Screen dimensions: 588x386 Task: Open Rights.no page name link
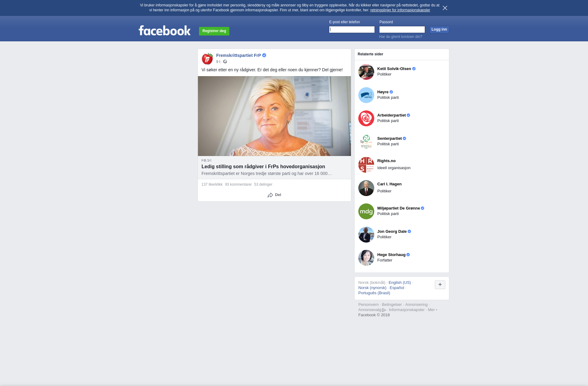[386, 161]
